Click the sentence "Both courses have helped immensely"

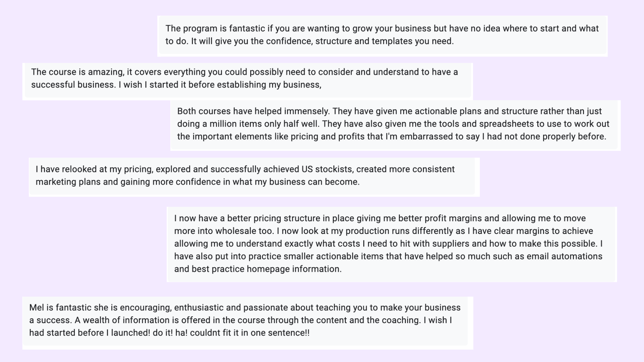[253, 111]
